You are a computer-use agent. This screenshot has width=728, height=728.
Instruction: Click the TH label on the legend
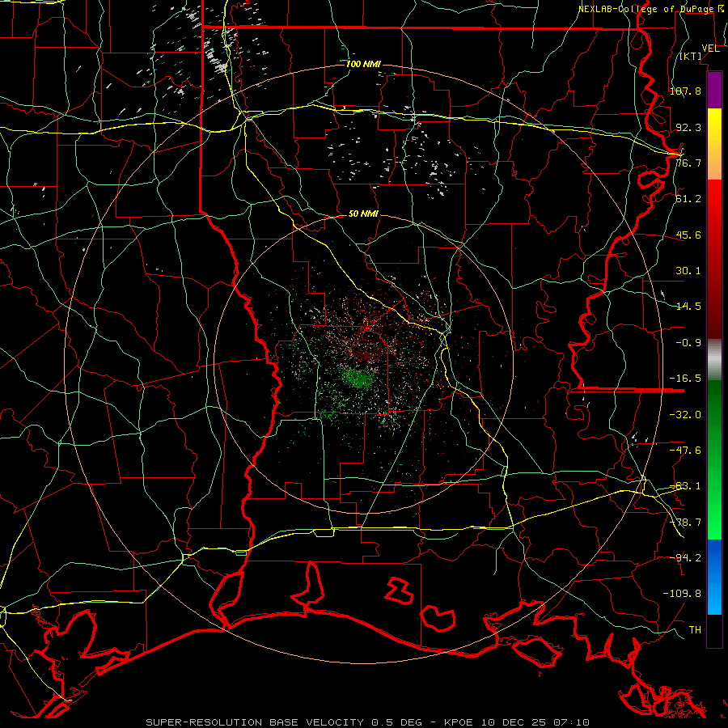[695, 630]
